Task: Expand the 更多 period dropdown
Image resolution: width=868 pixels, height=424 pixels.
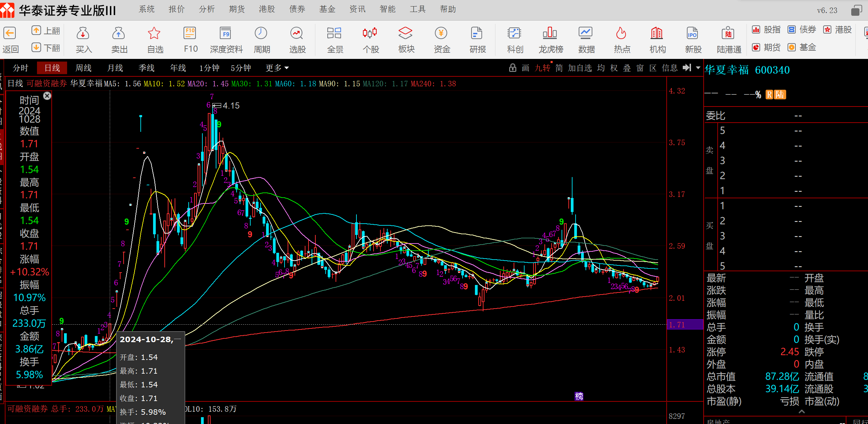Action: coord(277,68)
